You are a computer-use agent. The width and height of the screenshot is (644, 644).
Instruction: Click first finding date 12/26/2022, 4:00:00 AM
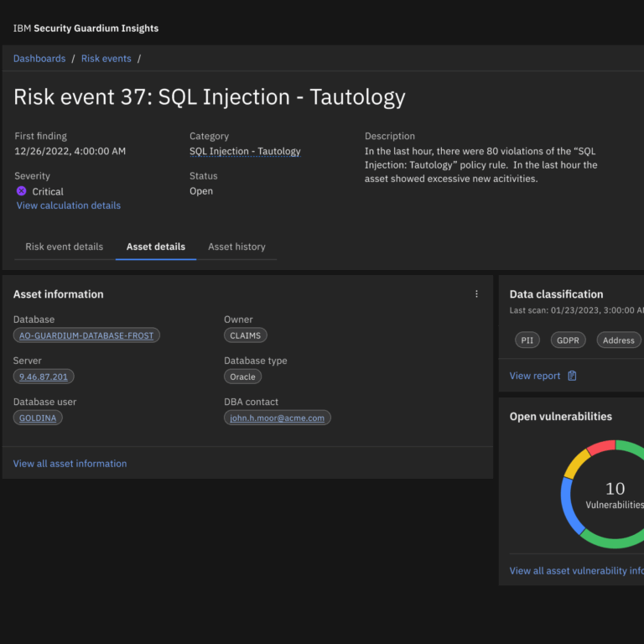70,151
